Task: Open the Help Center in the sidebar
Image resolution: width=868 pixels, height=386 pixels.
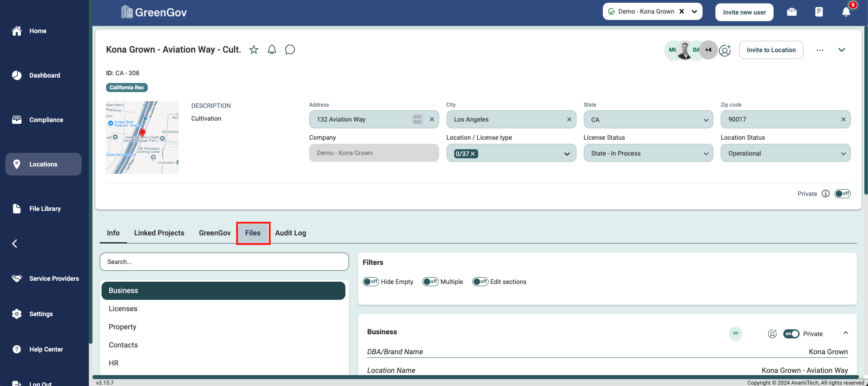Action: coord(37,349)
